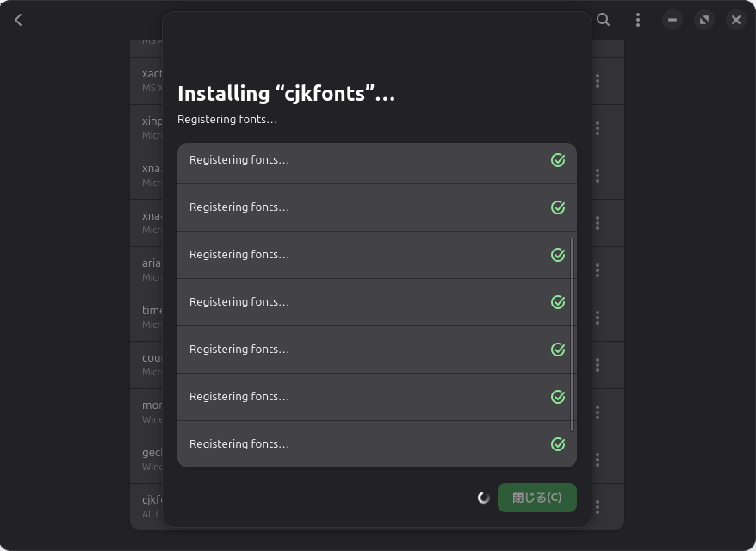Click the green checkmark on the topmost log row
756x551 pixels.
click(x=558, y=160)
